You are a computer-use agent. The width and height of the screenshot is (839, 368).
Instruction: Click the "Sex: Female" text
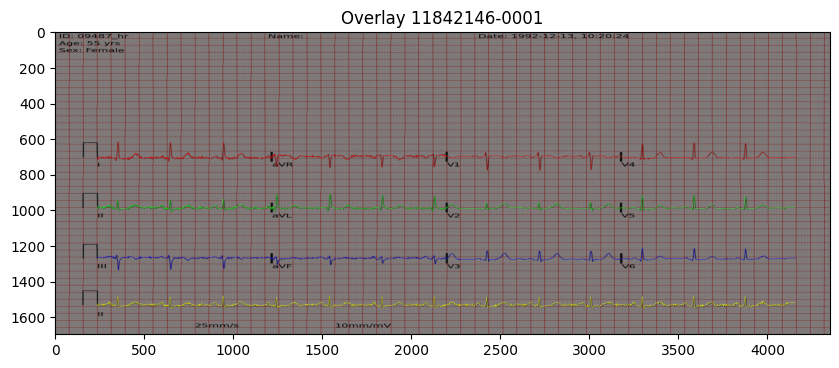[91, 50]
